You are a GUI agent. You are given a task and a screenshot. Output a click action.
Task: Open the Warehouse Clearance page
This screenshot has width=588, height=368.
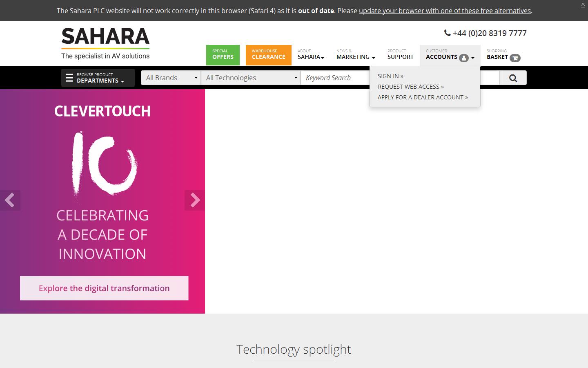(x=268, y=55)
